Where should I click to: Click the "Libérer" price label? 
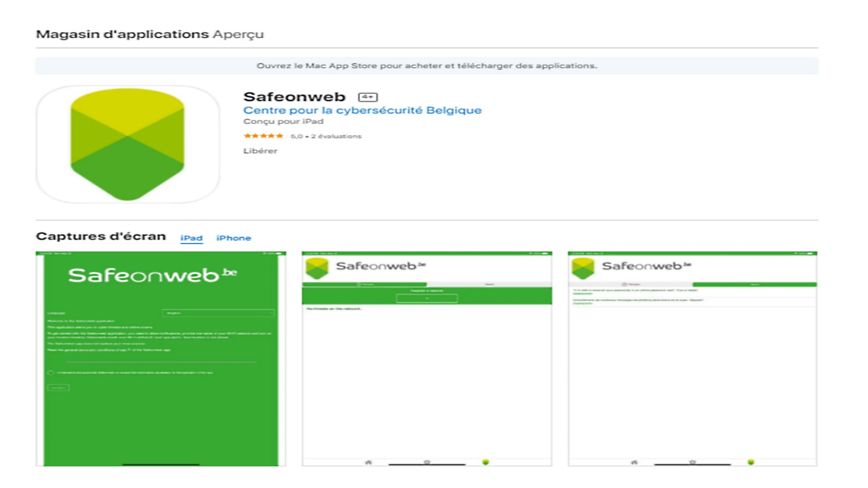pyautogui.click(x=260, y=151)
